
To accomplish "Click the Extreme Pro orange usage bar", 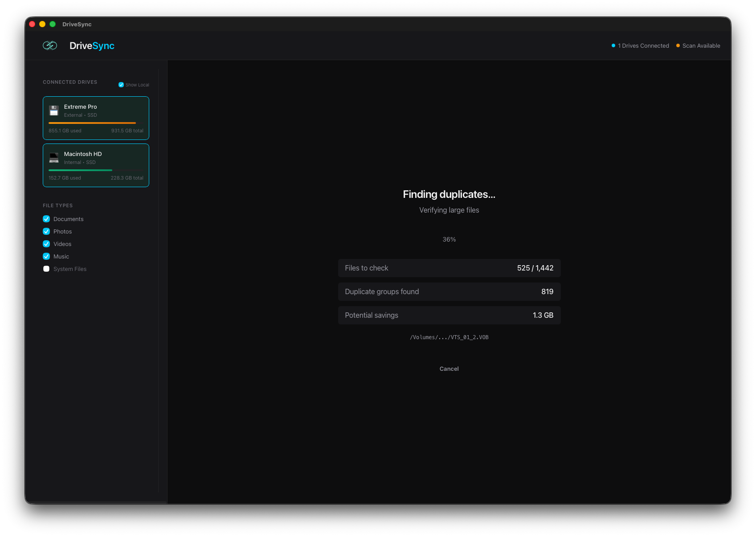I will pyautogui.click(x=92, y=123).
